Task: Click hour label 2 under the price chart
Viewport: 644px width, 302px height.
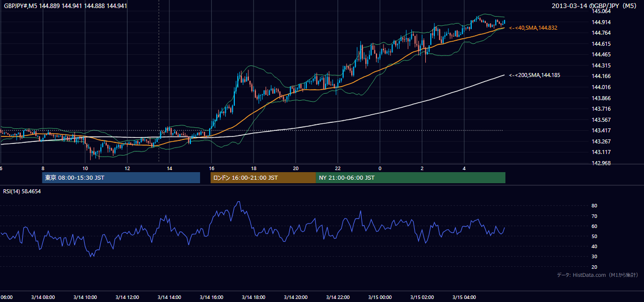Action: [x=422, y=168]
